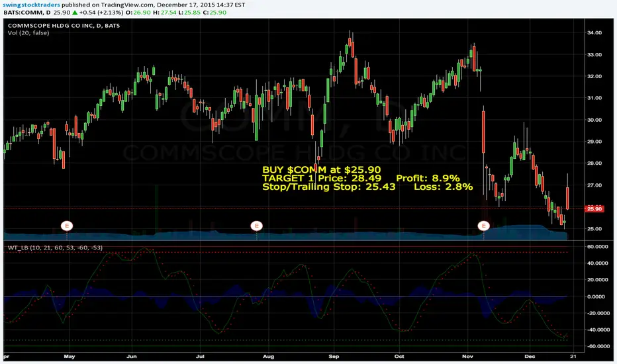Click the 34.00 price axis label
617x364 pixels.
[x=594, y=32]
